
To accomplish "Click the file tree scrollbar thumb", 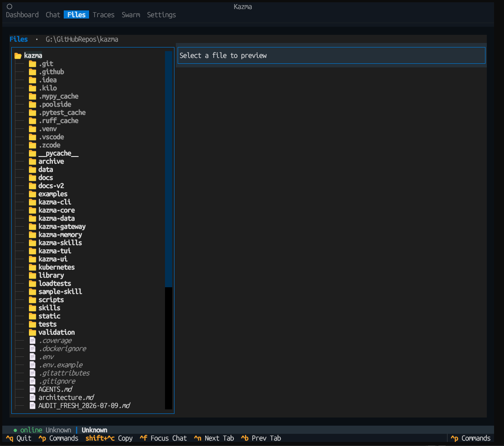I will 169,169.
